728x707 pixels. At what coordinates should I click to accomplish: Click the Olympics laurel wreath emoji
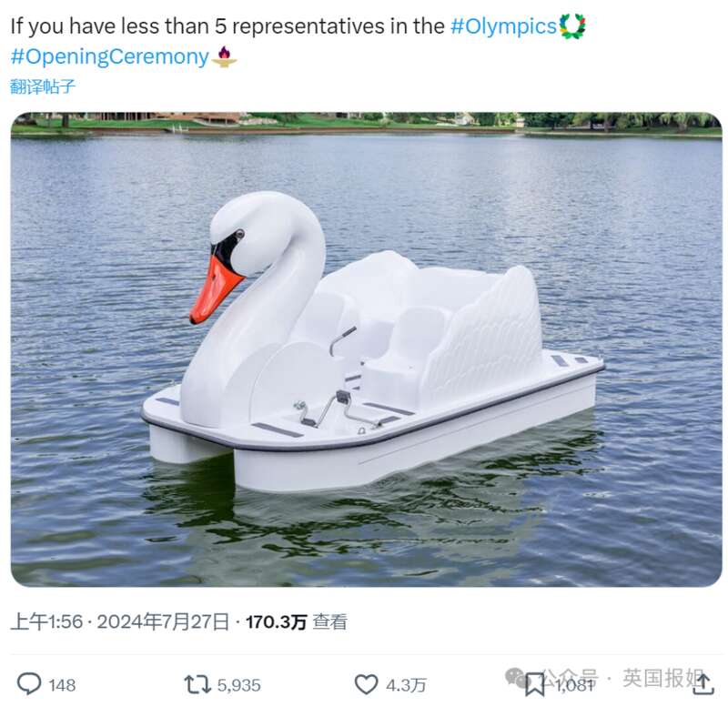(572, 26)
